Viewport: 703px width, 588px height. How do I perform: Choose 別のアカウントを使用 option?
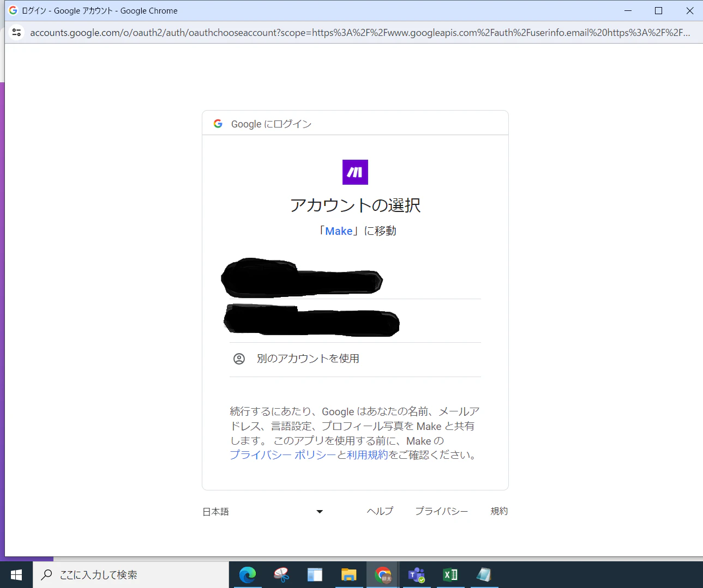point(355,359)
